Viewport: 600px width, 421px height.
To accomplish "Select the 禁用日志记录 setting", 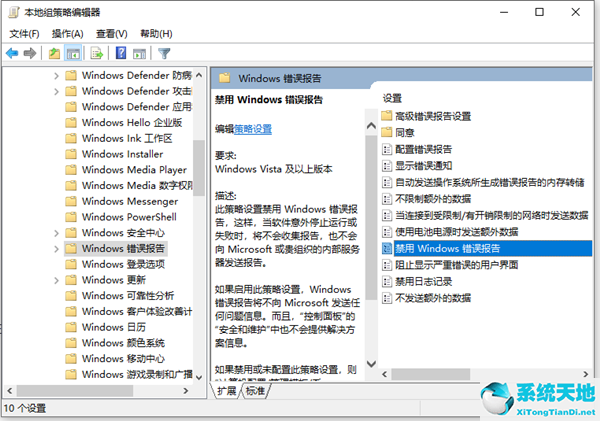I will 424,282.
